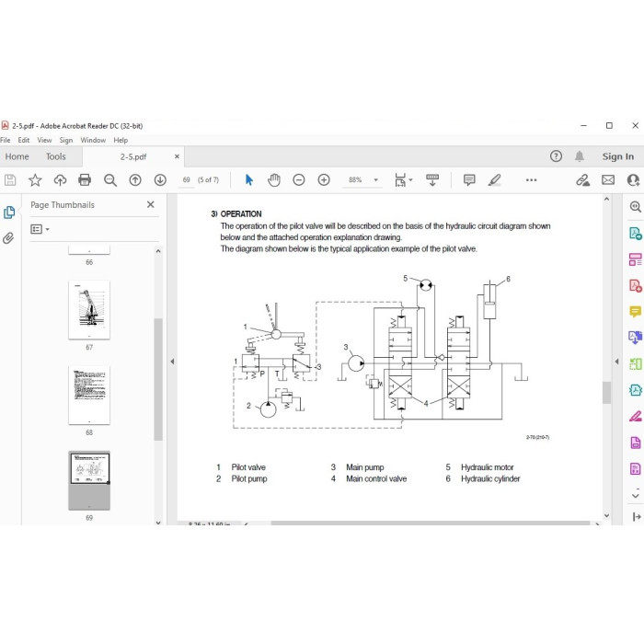The width and height of the screenshot is (644, 644).
Task: Add file to starred bookmarks
Action: [35, 180]
